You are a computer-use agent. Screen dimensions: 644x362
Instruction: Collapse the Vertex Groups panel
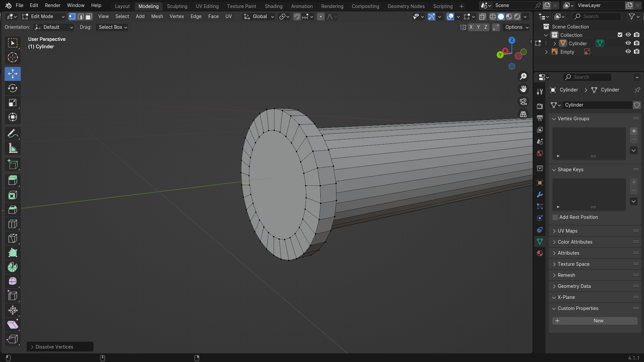(x=554, y=119)
